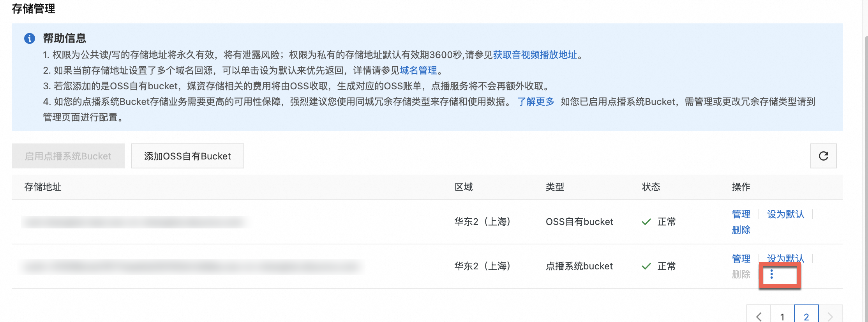Click the OSS自有bucket type cell
The image size is (868, 322).
579,222
